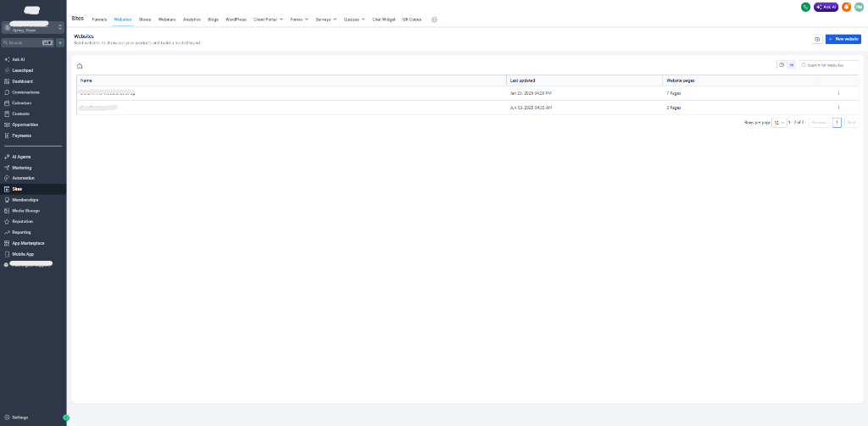Select Sites in the sidebar

tap(33, 189)
